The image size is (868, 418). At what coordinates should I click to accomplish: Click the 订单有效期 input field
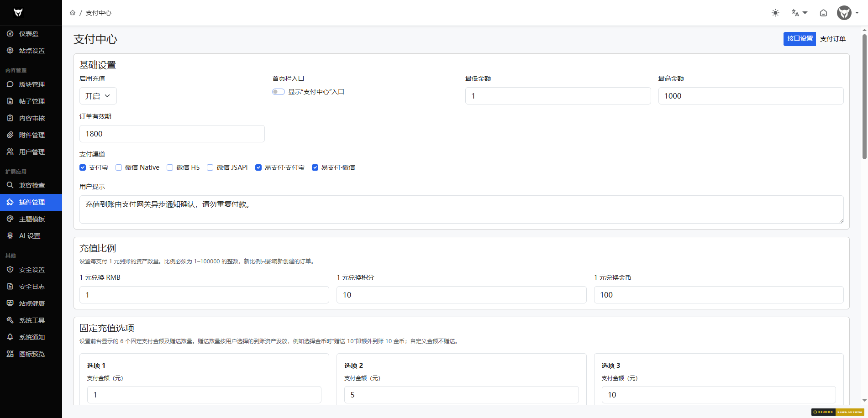point(172,134)
